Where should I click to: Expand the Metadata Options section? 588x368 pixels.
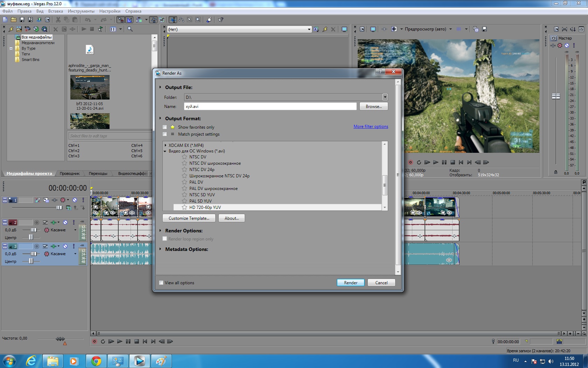(x=160, y=249)
